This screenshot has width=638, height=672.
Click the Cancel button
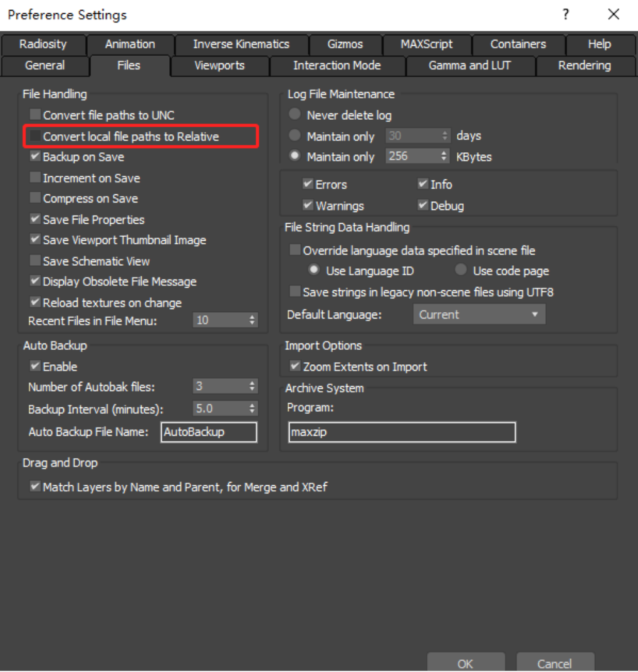[555, 663]
